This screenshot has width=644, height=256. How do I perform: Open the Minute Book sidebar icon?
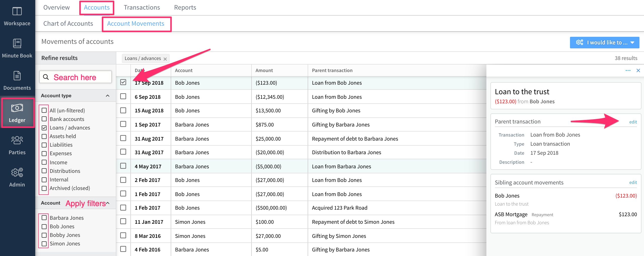tap(17, 48)
